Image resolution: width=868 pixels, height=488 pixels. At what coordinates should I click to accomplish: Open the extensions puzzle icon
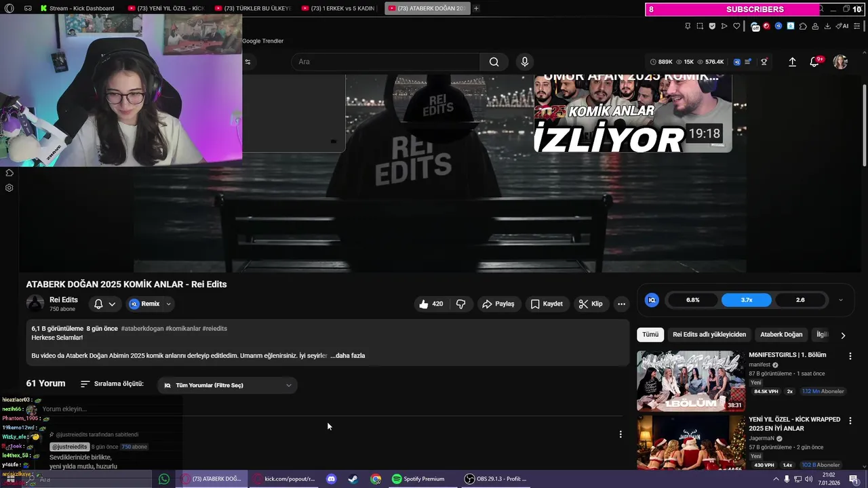point(803,26)
